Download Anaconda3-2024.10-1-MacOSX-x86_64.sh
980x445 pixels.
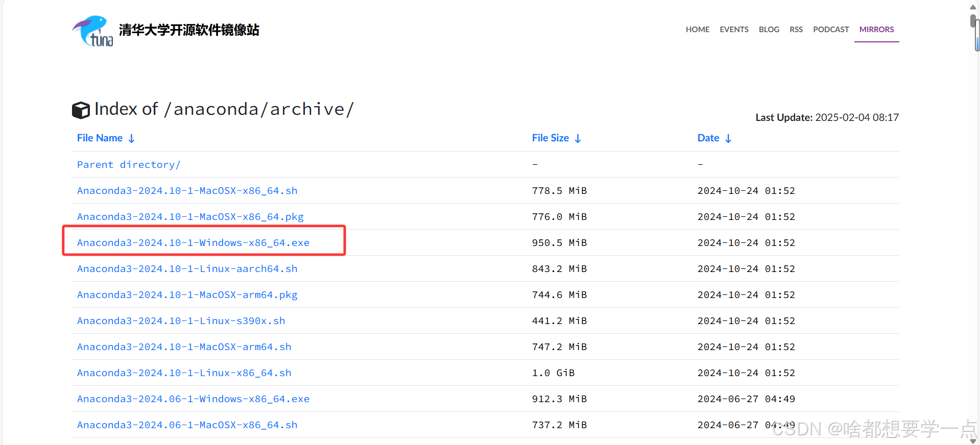[187, 191]
